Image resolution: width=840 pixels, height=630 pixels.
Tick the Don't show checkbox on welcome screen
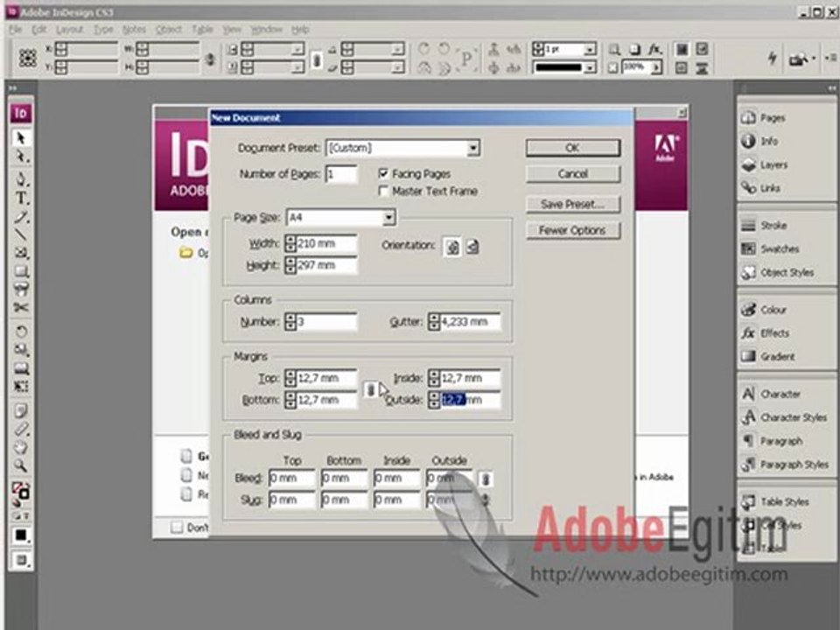pyautogui.click(x=176, y=527)
